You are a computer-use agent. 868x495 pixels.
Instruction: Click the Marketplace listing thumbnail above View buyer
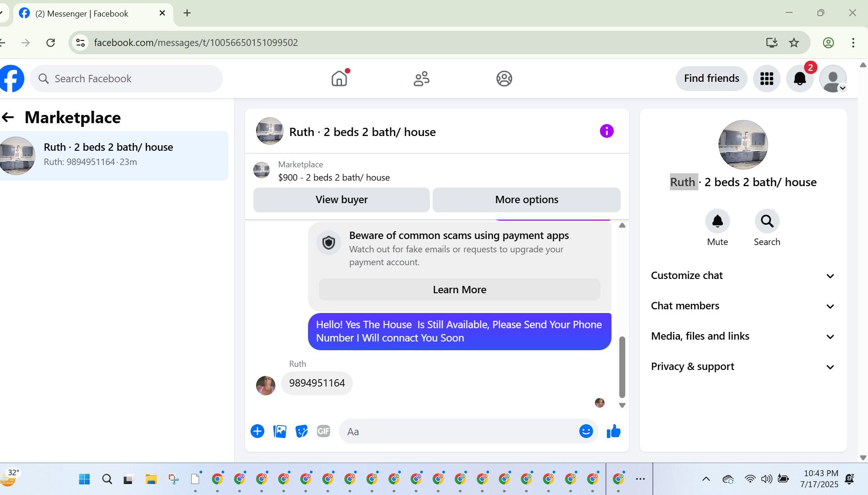tap(262, 170)
